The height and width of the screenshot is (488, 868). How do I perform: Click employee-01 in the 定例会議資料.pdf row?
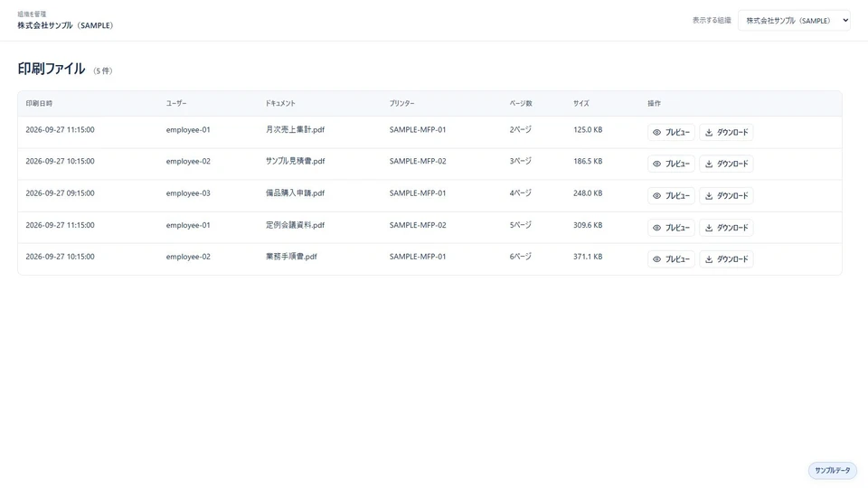point(188,225)
